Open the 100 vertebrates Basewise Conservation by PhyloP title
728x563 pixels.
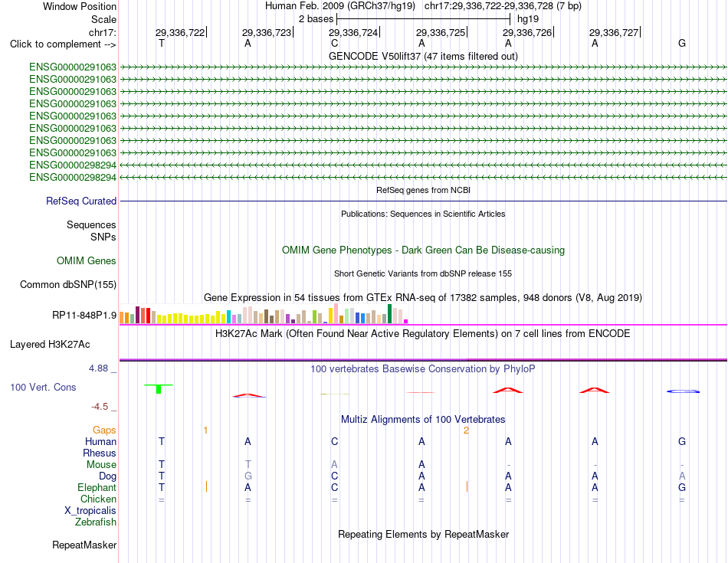point(423,369)
